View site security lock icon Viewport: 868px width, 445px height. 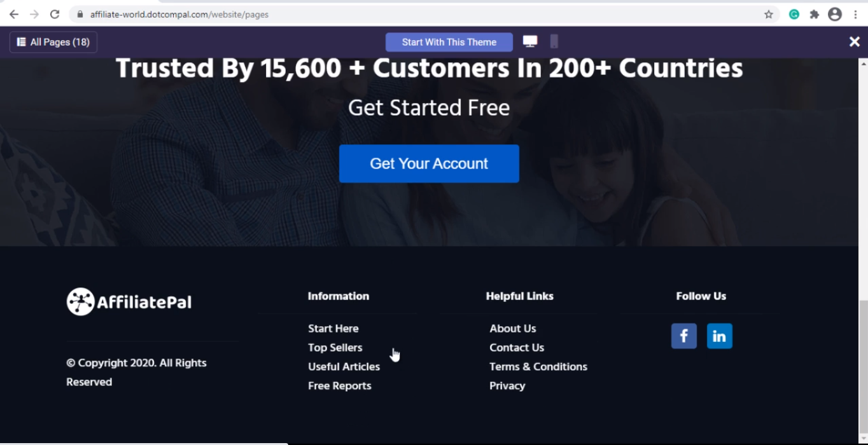80,14
